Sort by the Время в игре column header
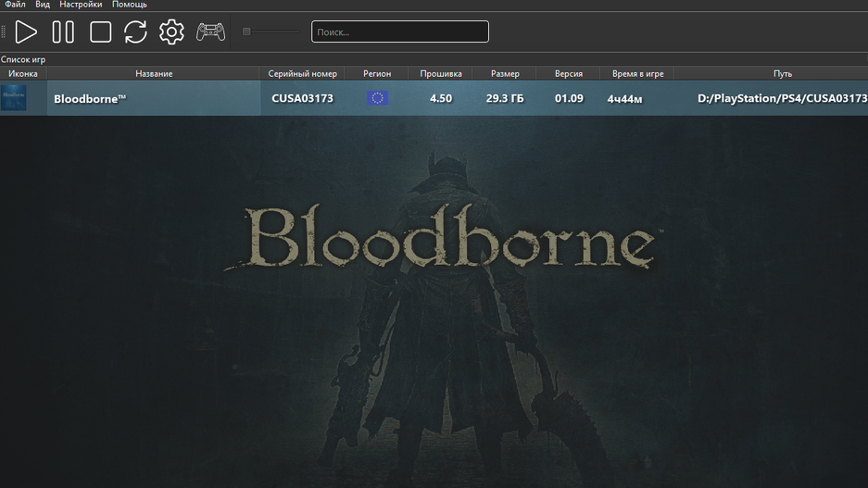Image resolution: width=868 pixels, height=488 pixels. [x=637, y=73]
